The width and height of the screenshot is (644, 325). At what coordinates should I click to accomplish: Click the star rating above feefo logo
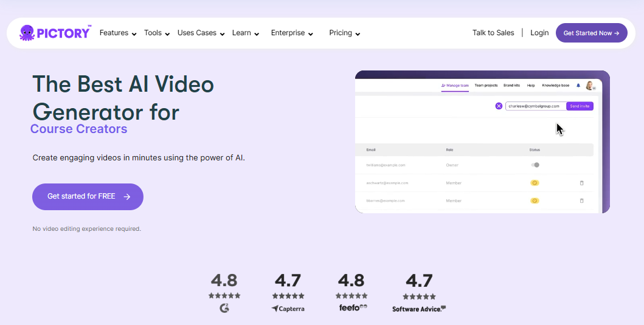(x=351, y=295)
